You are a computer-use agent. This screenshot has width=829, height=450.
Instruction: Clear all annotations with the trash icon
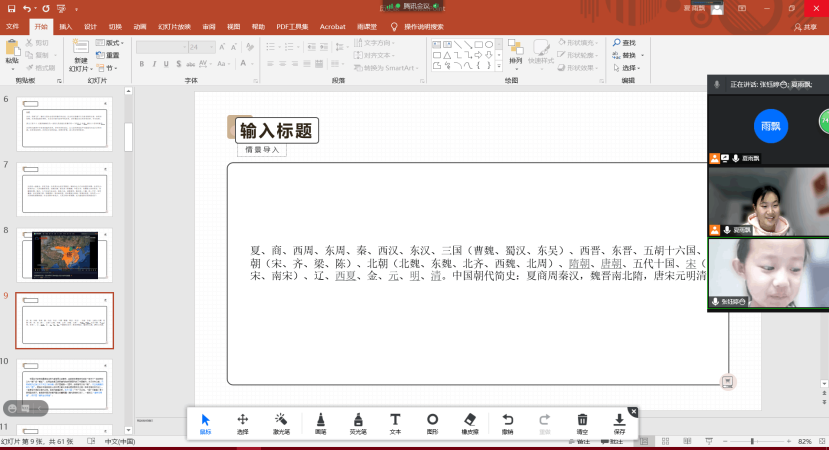(x=582, y=422)
